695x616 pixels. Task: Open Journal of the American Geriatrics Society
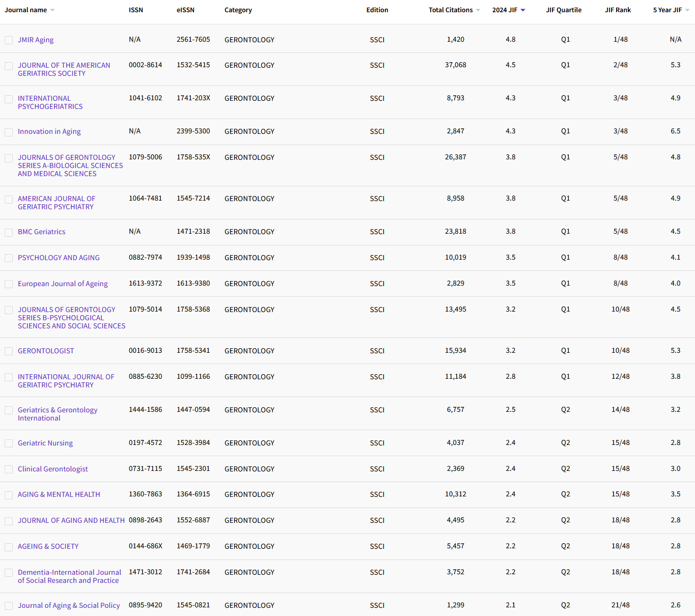64,69
